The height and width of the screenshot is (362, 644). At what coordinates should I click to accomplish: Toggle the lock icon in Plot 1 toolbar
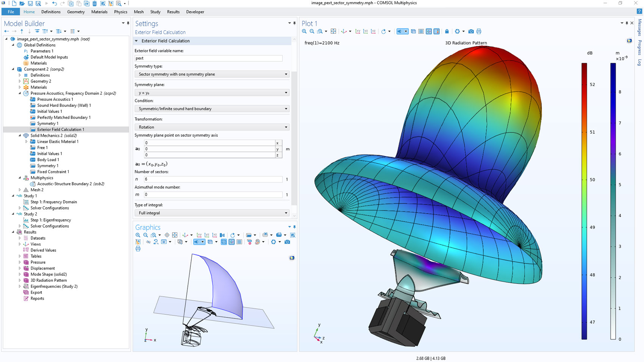447,31
